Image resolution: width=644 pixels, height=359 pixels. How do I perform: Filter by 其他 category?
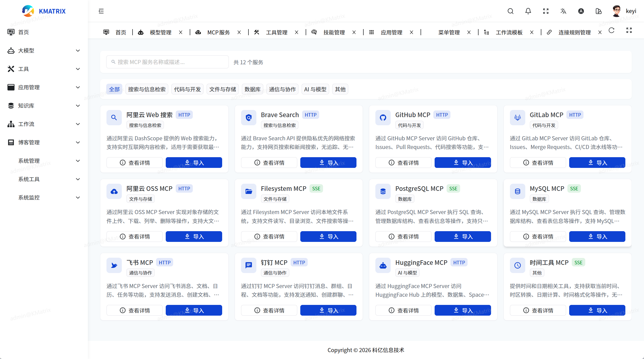click(340, 89)
